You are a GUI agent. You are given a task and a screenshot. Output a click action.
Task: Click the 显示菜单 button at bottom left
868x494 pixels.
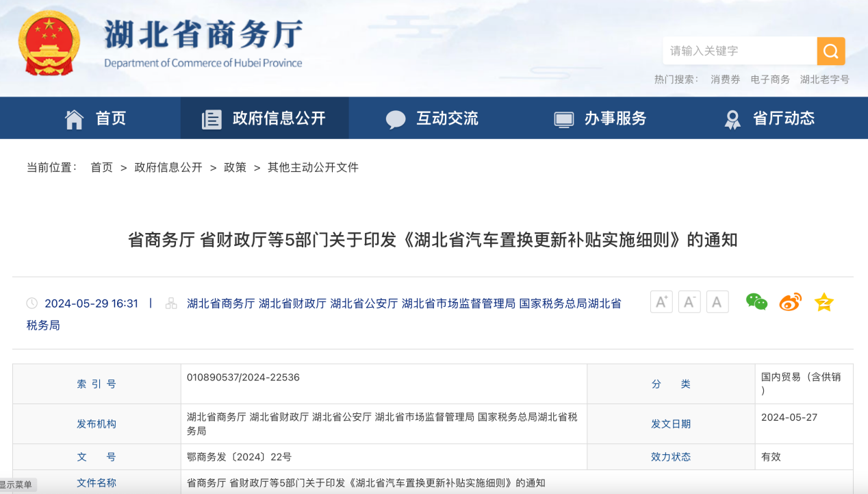pos(18,484)
